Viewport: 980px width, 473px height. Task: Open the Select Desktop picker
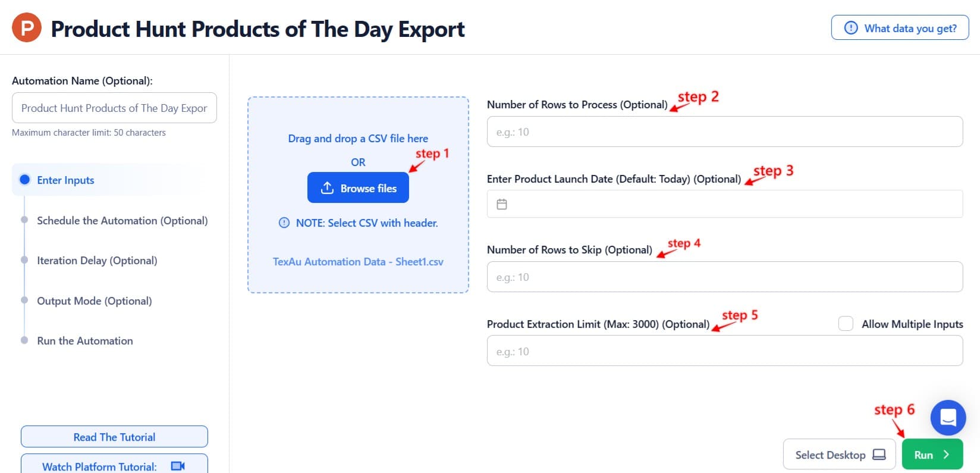coord(838,455)
